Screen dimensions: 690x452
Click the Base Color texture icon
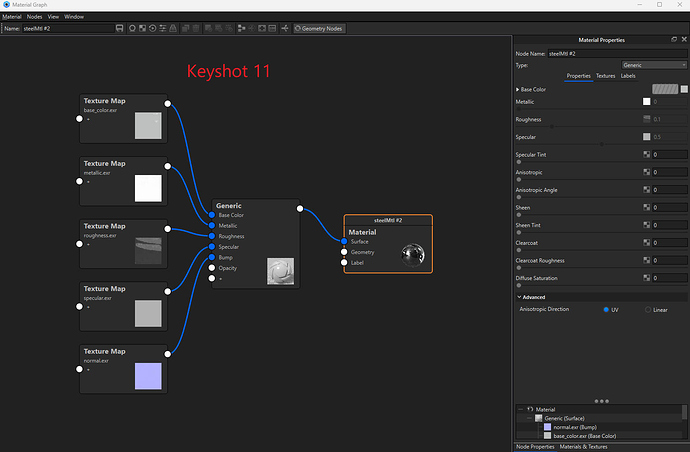[684, 89]
